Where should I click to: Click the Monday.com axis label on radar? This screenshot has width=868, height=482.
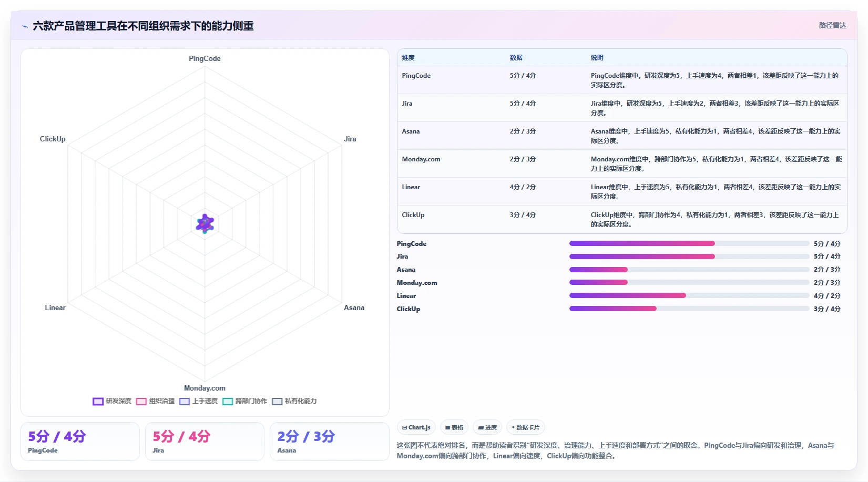[205, 388]
